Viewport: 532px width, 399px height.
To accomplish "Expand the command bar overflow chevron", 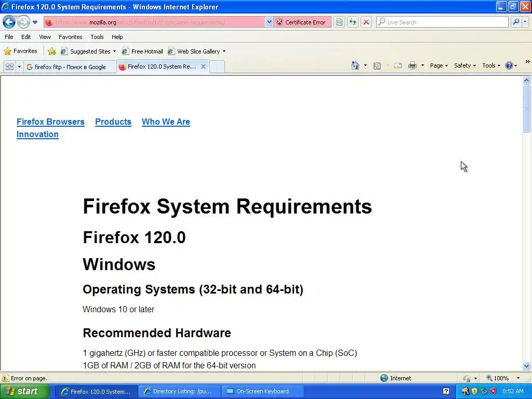I will click(x=527, y=62).
